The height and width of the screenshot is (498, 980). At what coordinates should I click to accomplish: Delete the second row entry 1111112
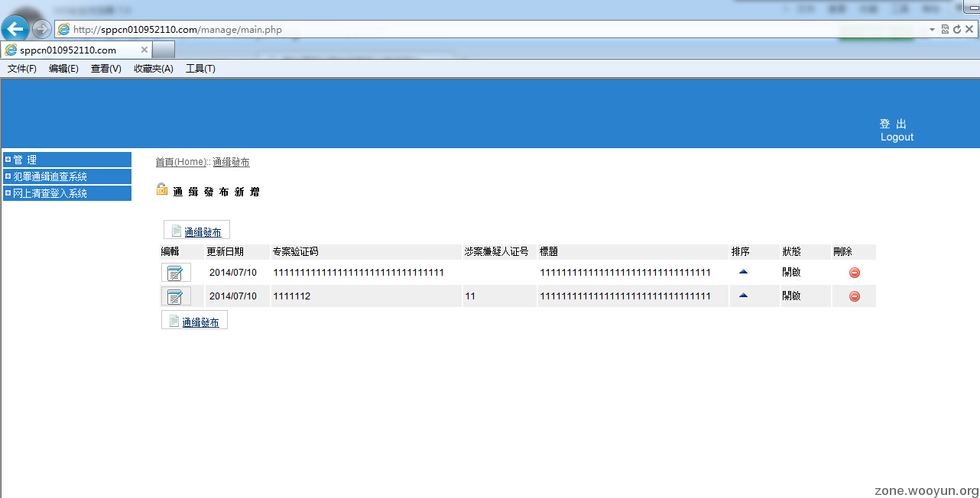(x=855, y=296)
